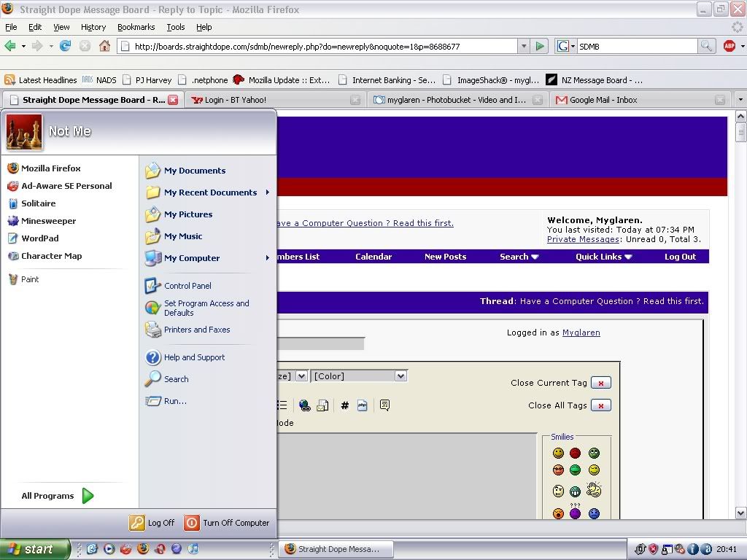
Task: Click Calendar in forum navbar
Action: [x=373, y=257]
